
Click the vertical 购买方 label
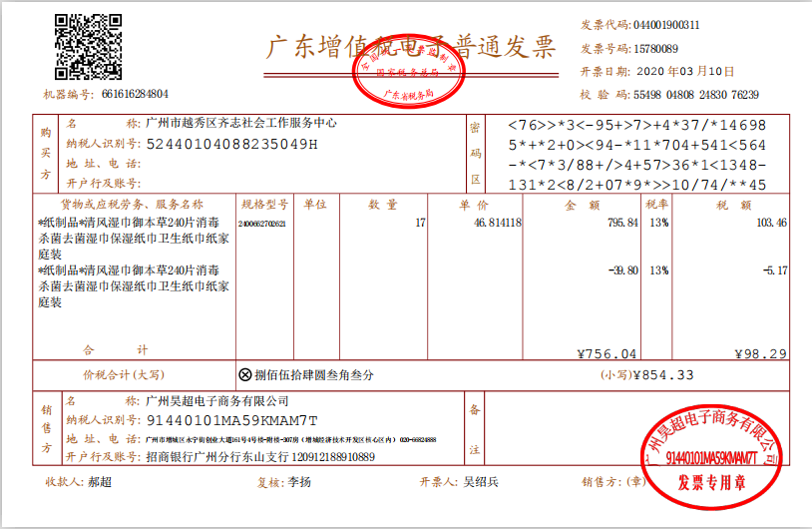click(x=46, y=154)
